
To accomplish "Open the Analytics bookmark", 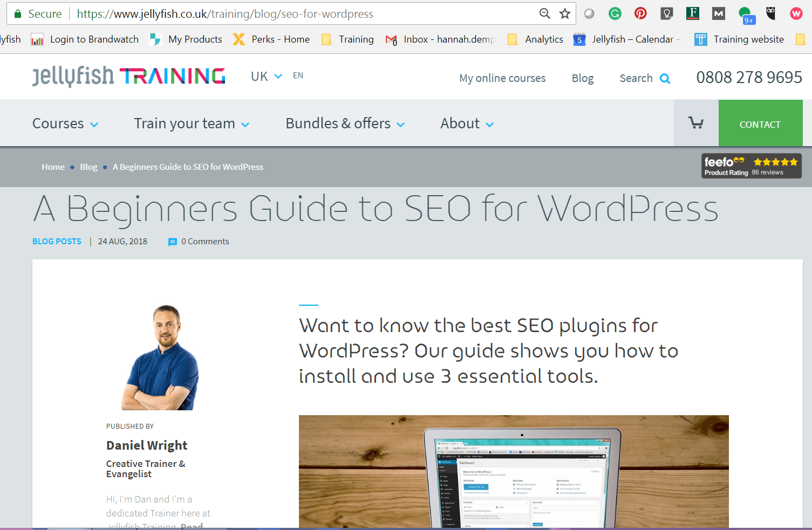I will pyautogui.click(x=544, y=39).
